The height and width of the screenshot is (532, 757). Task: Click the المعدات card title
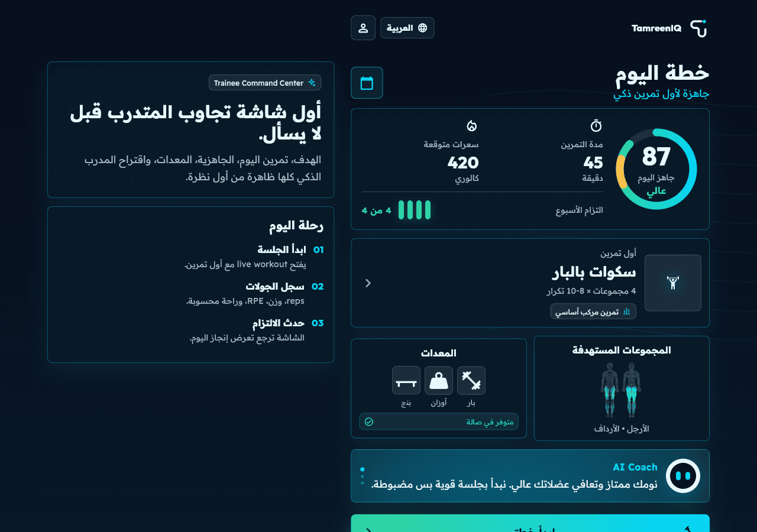coord(439,353)
